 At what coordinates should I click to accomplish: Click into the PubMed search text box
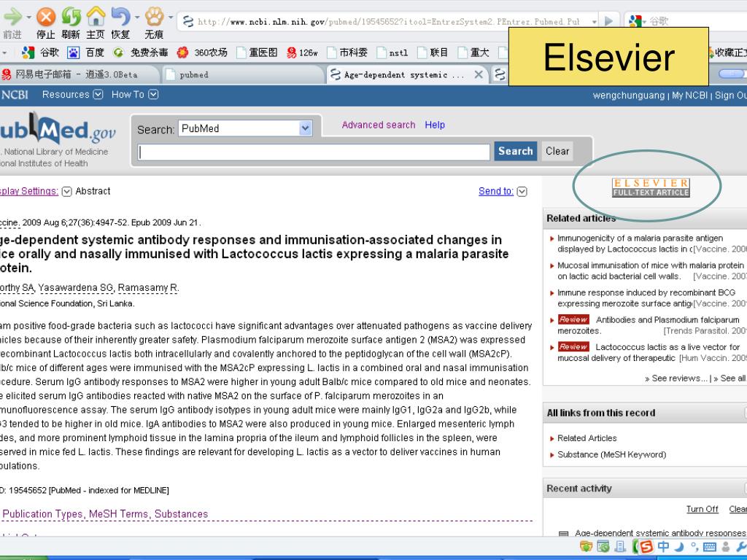point(314,152)
